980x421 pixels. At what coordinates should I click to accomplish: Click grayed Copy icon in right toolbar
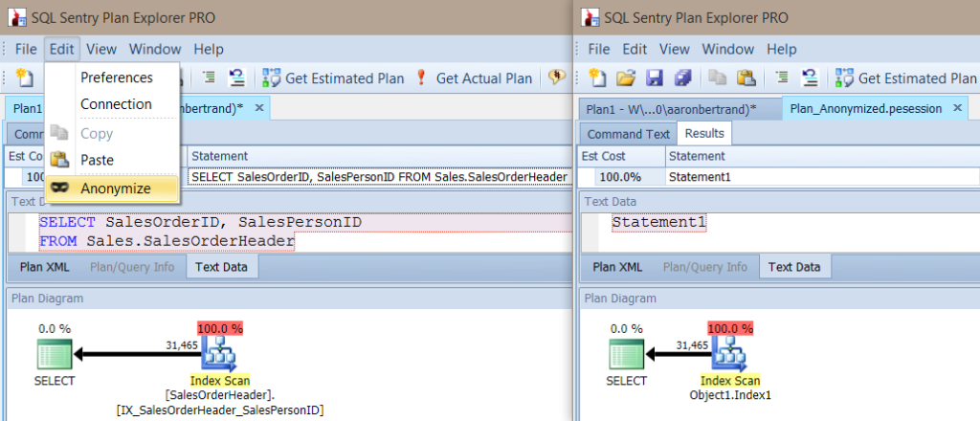(718, 78)
